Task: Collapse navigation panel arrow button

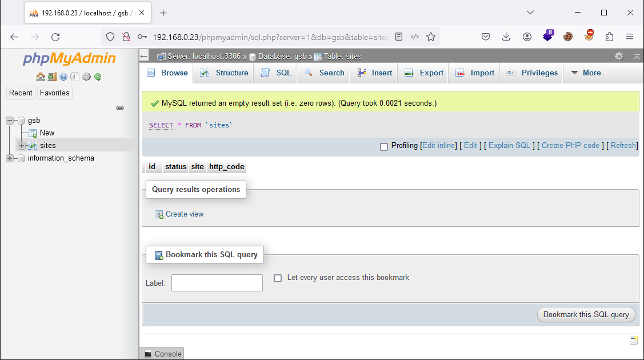Action: coord(144,56)
